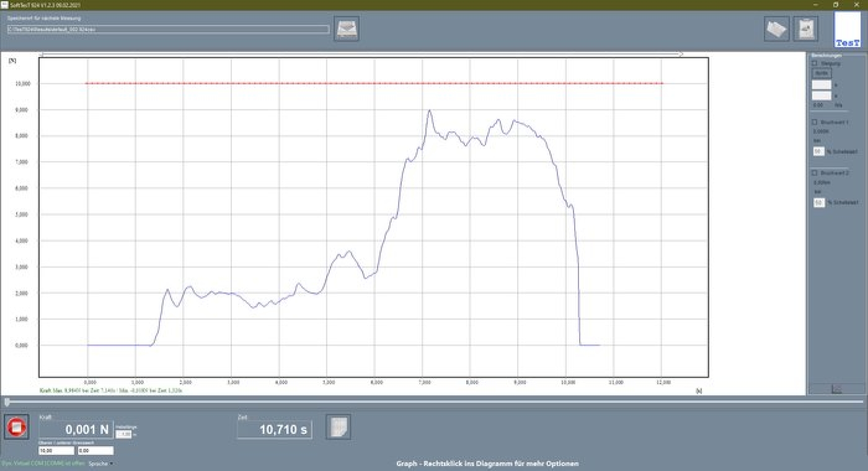Click the red stop measurement button
Image resolution: width=868 pixels, height=471 pixels.
click(16, 427)
